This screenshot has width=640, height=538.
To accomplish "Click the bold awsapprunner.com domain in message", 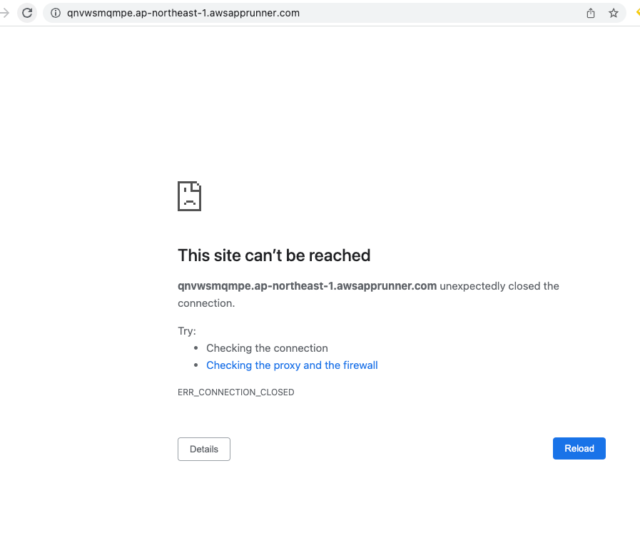I will click(x=307, y=286).
